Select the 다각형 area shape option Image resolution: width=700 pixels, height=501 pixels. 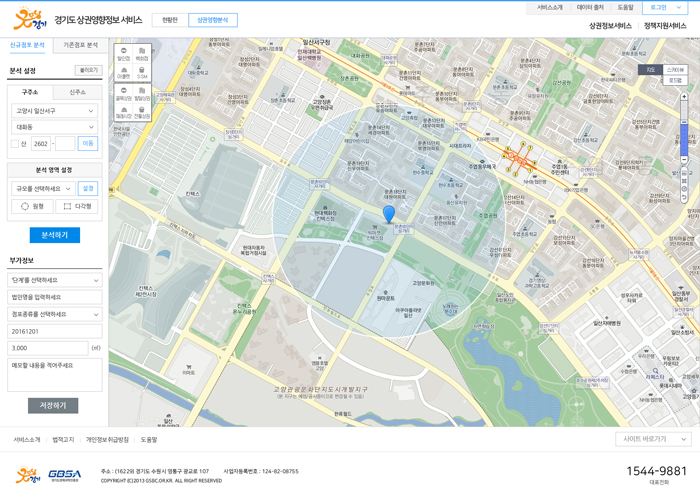pos(77,206)
